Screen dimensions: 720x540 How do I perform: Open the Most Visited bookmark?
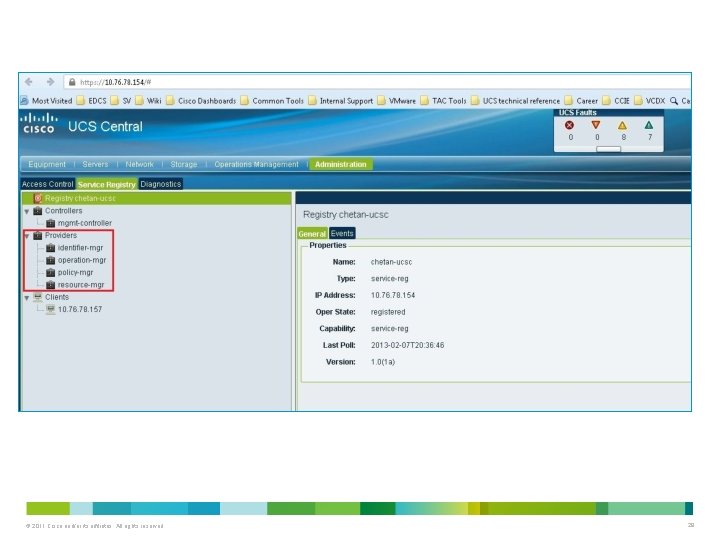click(x=46, y=101)
